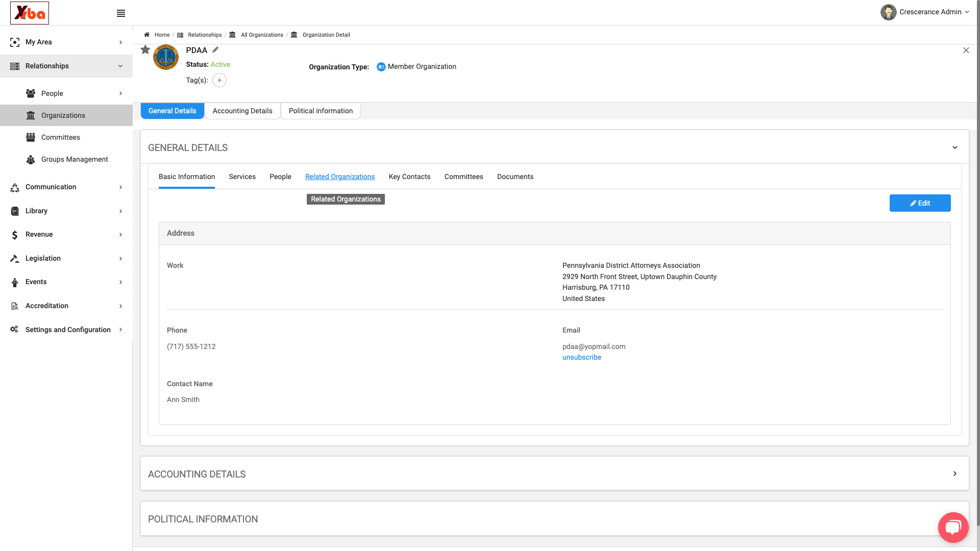980x551 pixels.
Task: Click the Groups Management icon
Action: tap(31, 160)
